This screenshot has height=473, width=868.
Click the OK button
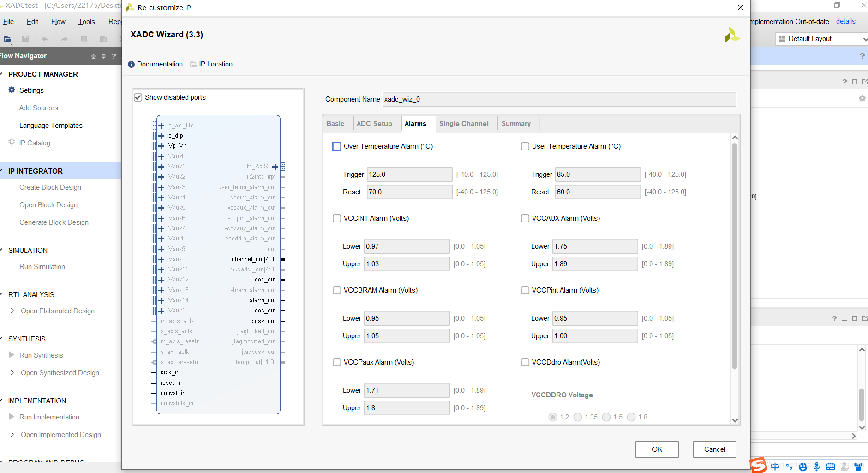coord(657,449)
